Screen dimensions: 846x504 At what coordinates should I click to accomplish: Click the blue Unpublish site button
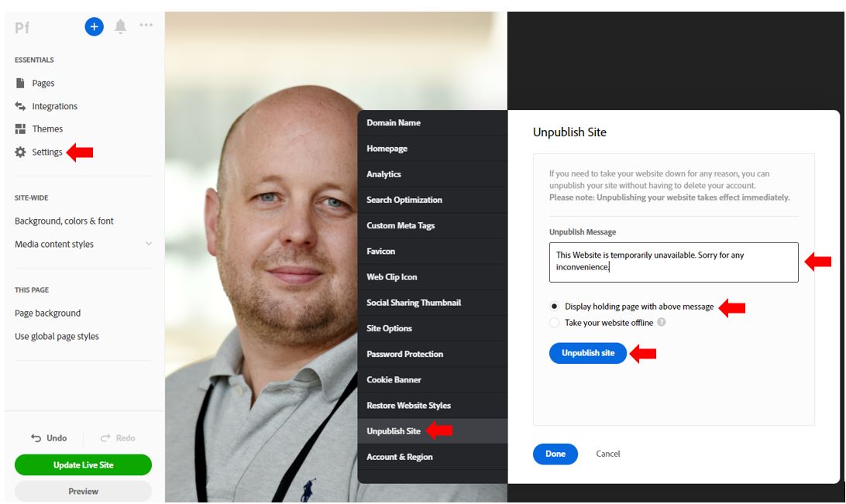pyautogui.click(x=587, y=353)
